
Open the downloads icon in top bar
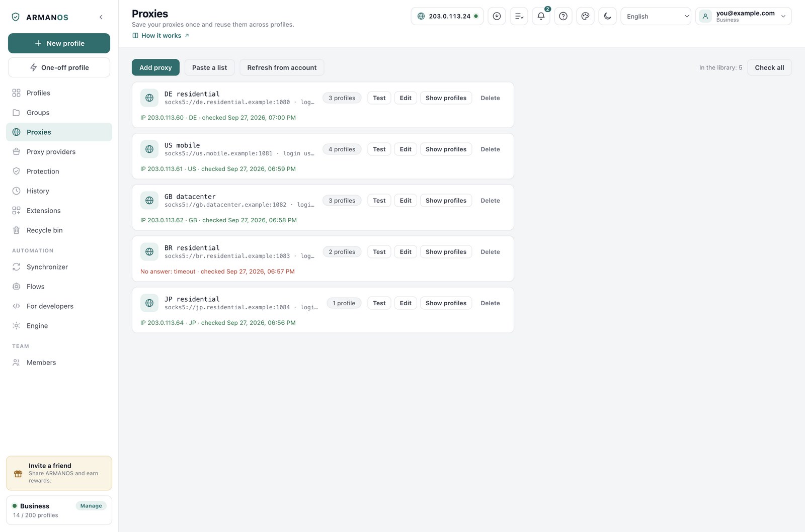pos(497,16)
